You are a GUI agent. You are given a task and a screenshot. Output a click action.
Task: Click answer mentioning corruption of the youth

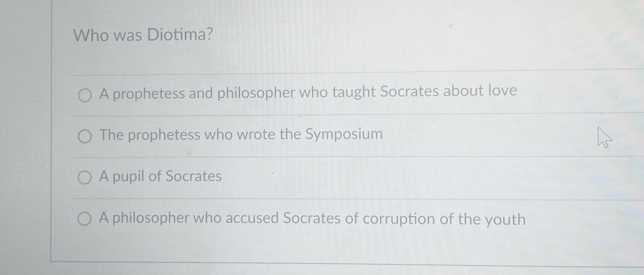(x=312, y=219)
